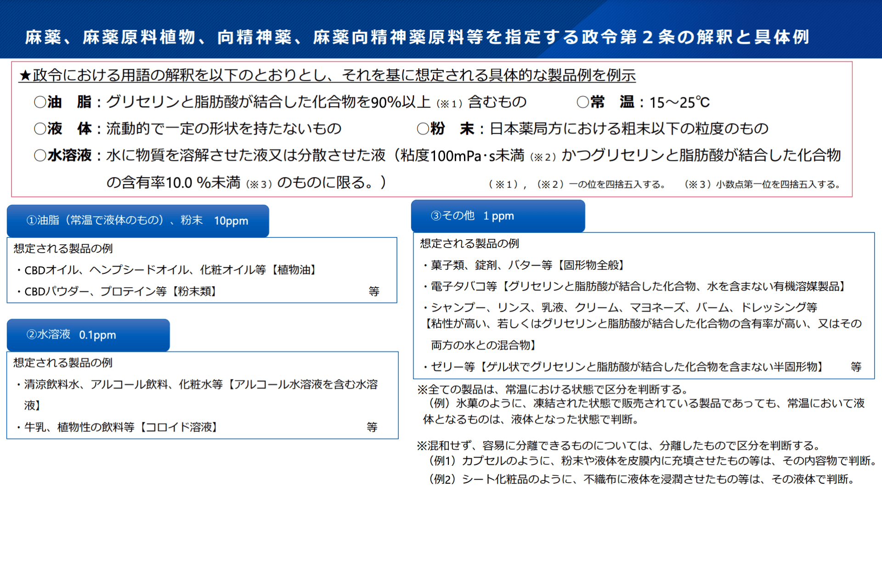The width and height of the screenshot is (882, 588).
Task: Click the underlined ★政令における用語 heading
Action: pyautogui.click(x=327, y=75)
